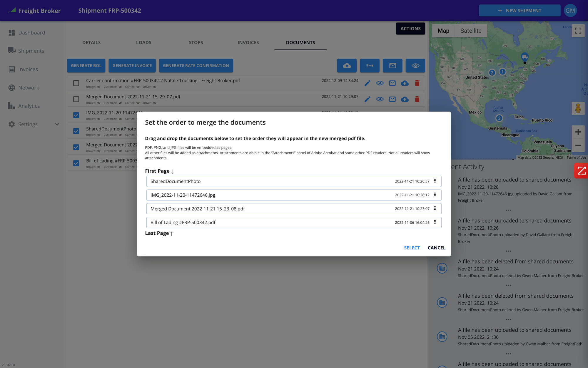Screen dimensions: 588x368
Task: Click the preview eye icon in the toolbar
Action: point(415,65)
